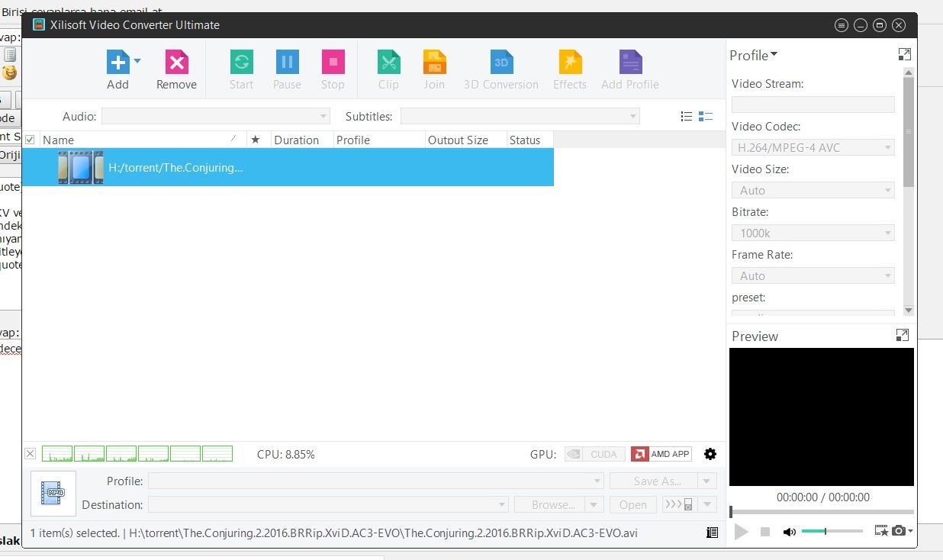Image resolution: width=943 pixels, height=560 pixels.
Task: Adjust the preview volume slider
Action: pos(832,531)
